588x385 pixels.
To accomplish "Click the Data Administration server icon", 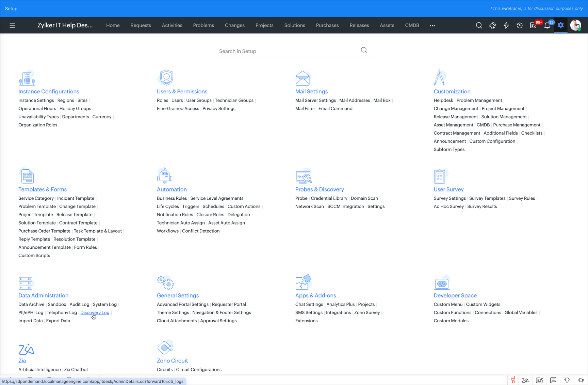I will [26, 283].
